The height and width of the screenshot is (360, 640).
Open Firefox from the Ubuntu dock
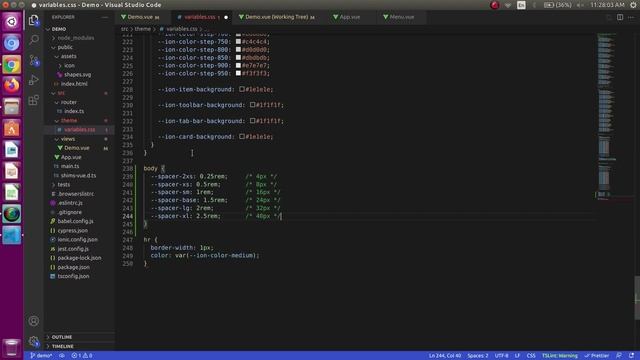tap(11, 86)
